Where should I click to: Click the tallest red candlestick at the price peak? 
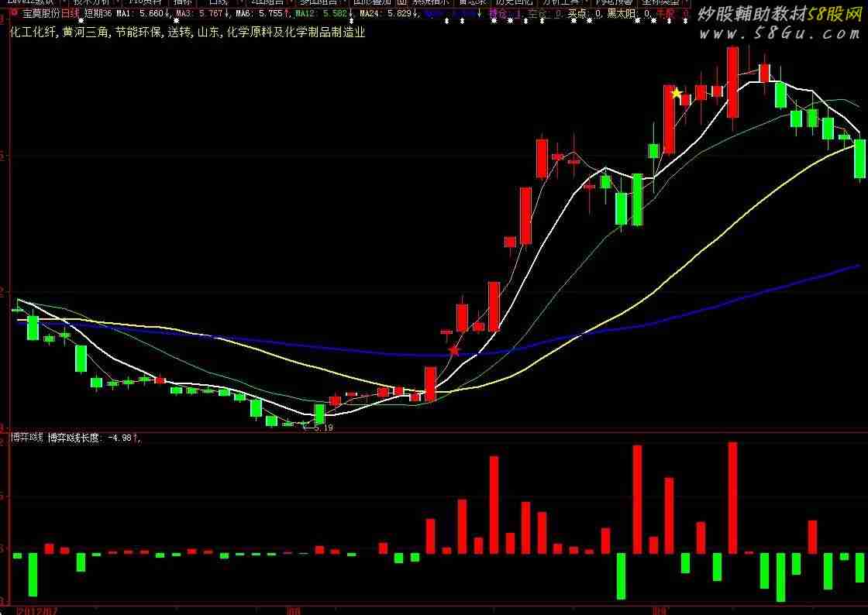(732, 82)
